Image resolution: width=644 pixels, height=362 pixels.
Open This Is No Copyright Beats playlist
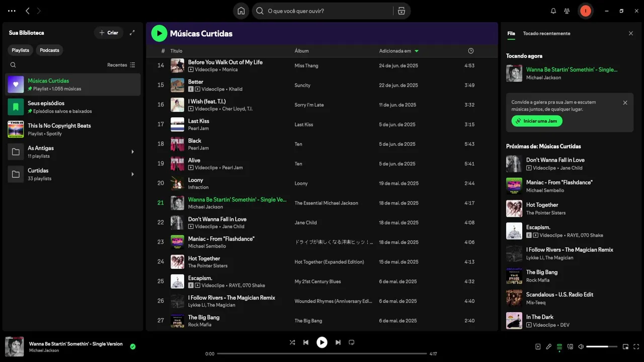73,129
